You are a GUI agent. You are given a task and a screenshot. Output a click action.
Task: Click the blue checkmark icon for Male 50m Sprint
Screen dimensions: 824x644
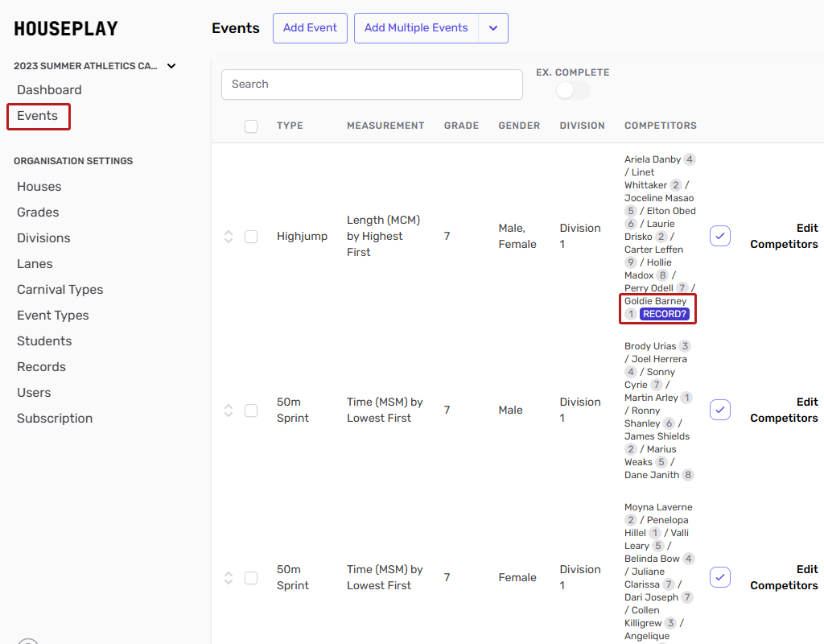pyautogui.click(x=720, y=410)
